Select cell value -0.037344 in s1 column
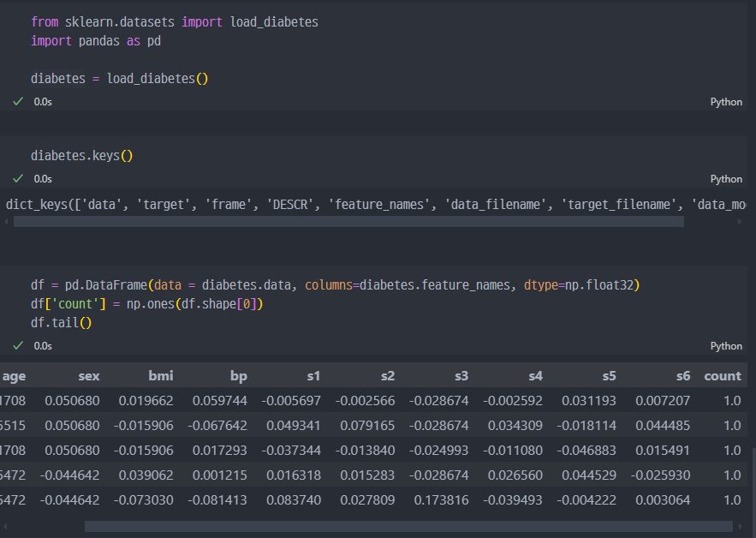 (291, 450)
